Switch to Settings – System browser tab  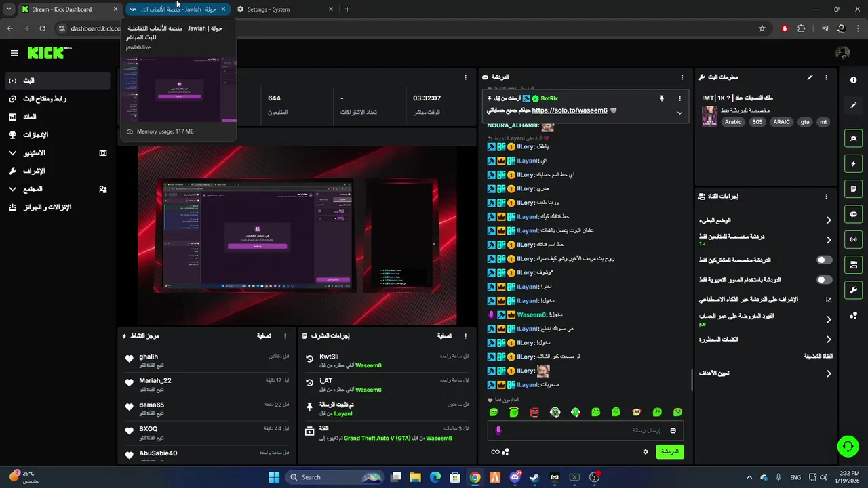285,9
